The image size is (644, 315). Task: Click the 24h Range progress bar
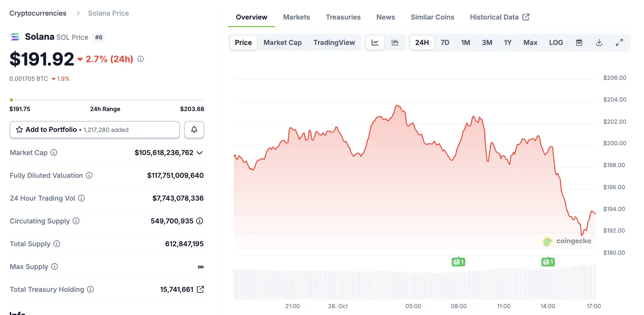[x=107, y=100]
